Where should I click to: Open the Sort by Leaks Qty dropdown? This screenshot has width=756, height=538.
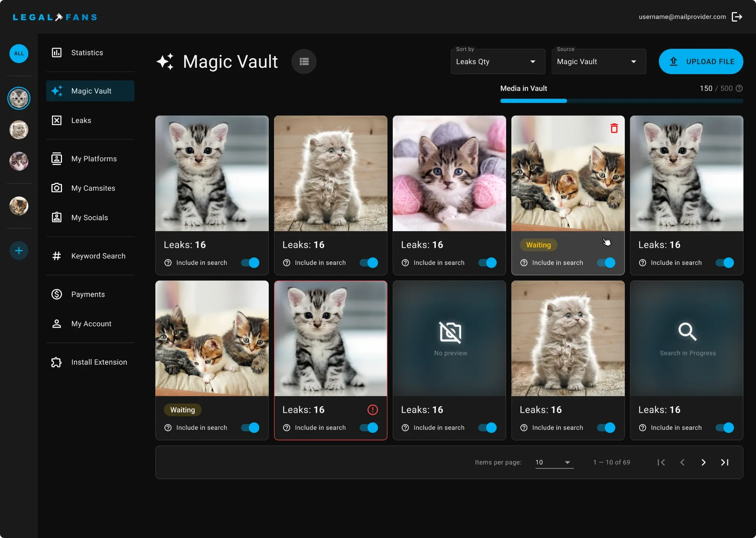coord(498,61)
